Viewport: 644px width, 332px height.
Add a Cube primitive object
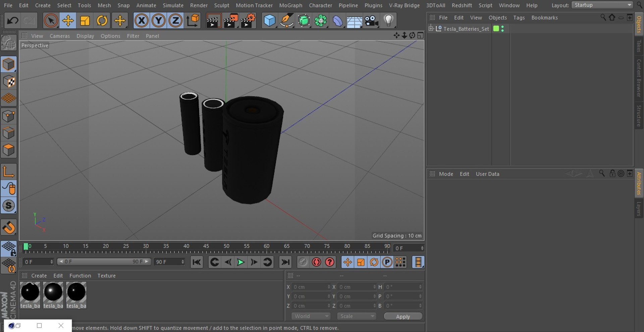[x=269, y=21]
